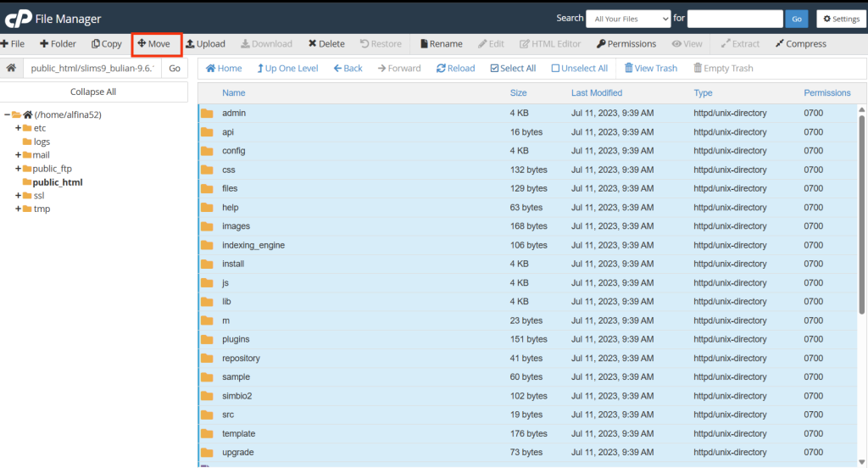
Task: Open the Settings button
Action: pyautogui.click(x=841, y=19)
